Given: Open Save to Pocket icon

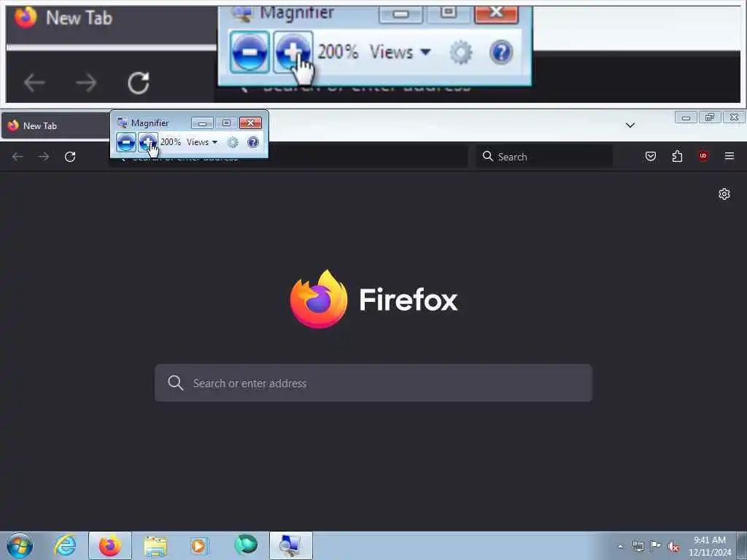Looking at the screenshot, I should pos(651,156).
